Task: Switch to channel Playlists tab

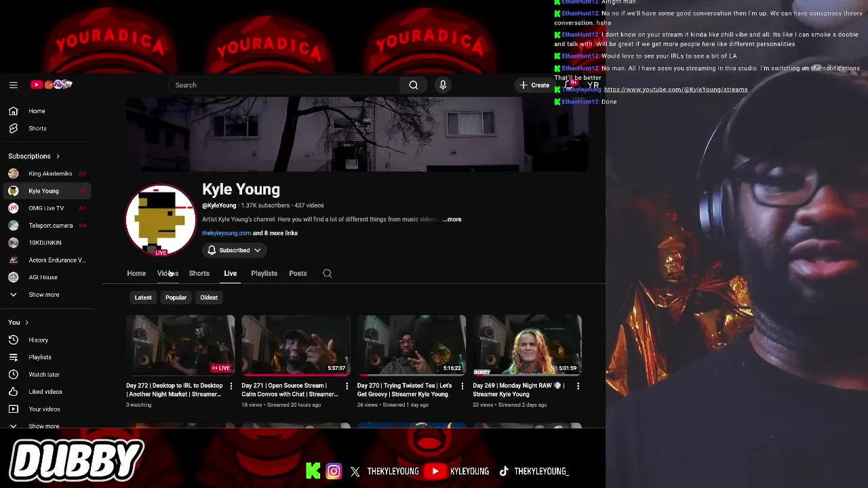Action: coord(264,273)
